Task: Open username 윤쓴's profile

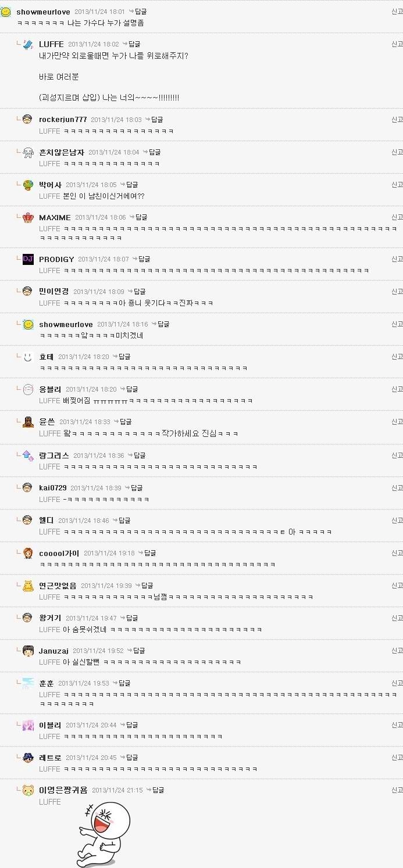Action: 47,422
